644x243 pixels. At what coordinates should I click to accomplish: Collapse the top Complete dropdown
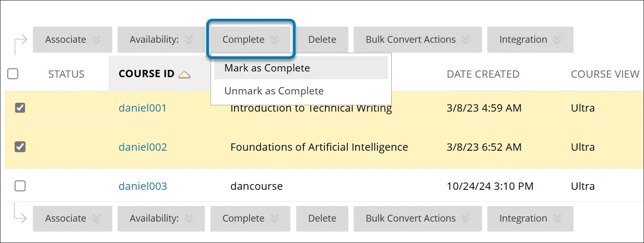coord(251,40)
